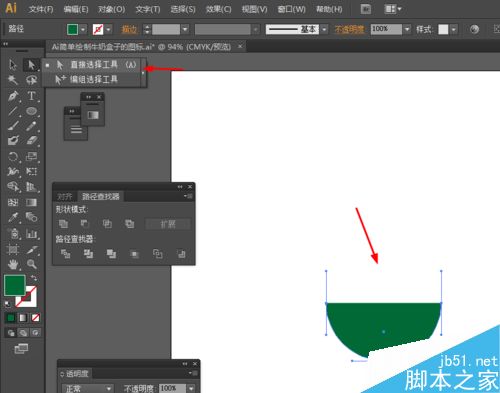Select the Paintbrush tool
Image resolution: width=500 pixels, height=393 pixels.
[x=13, y=126]
